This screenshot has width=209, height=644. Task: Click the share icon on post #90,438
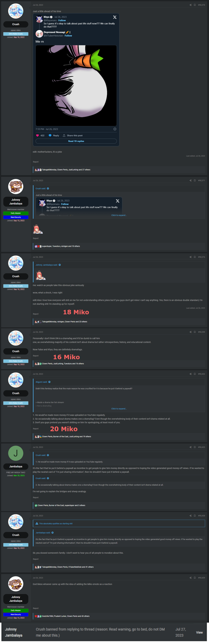click(190, 516)
